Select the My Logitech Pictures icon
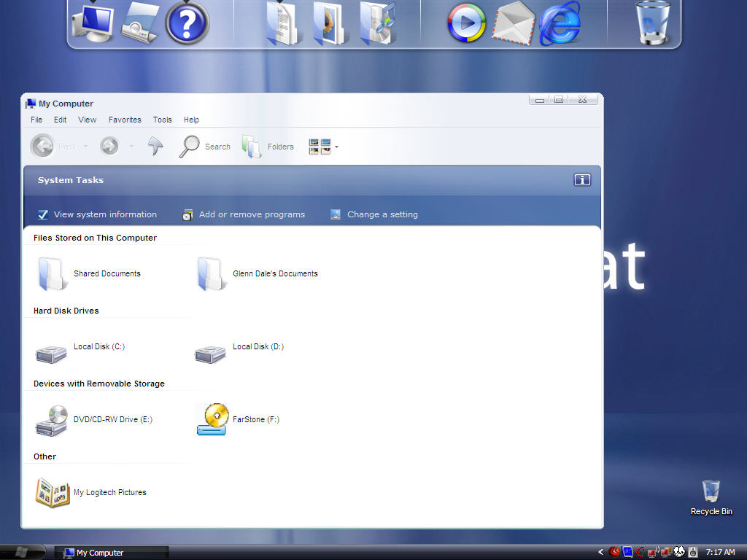 (53, 492)
